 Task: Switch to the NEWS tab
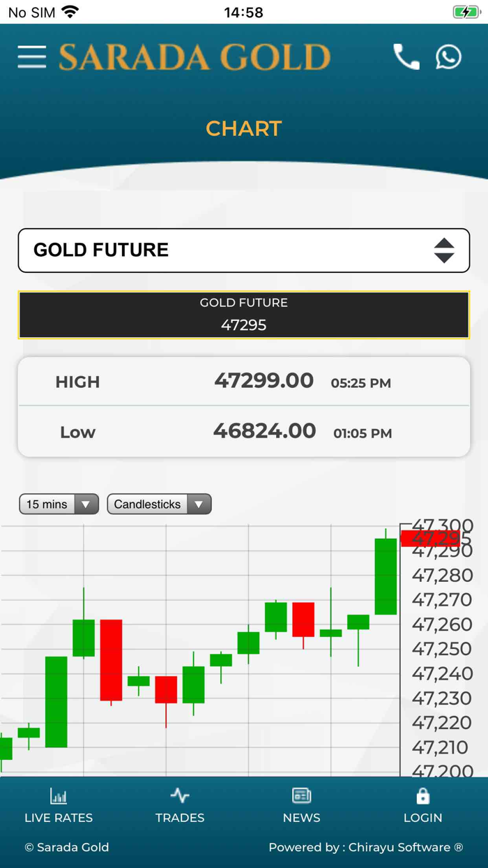click(301, 806)
